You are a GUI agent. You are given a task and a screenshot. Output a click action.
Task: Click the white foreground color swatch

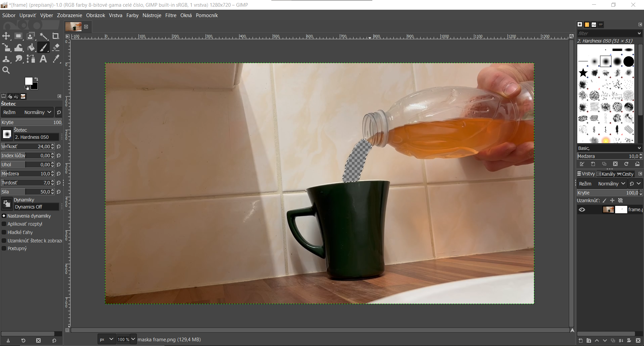29,81
